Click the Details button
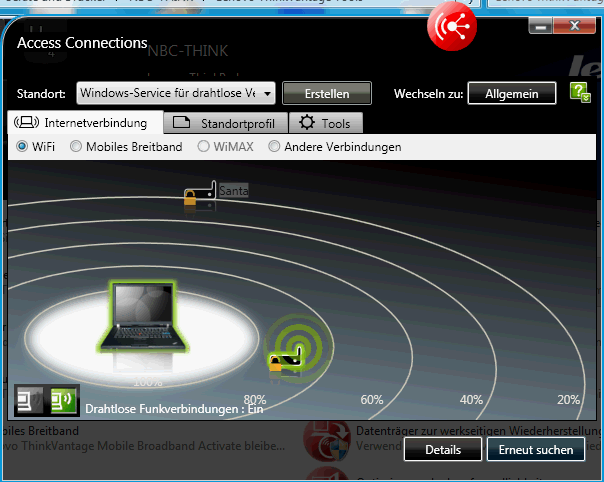The height and width of the screenshot is (482, 604). click(443, 449)
